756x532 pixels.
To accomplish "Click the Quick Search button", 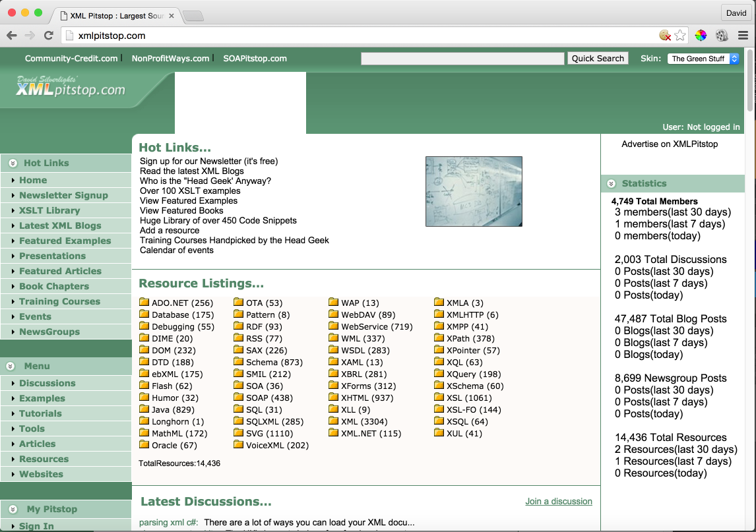I will click(598, 58).
